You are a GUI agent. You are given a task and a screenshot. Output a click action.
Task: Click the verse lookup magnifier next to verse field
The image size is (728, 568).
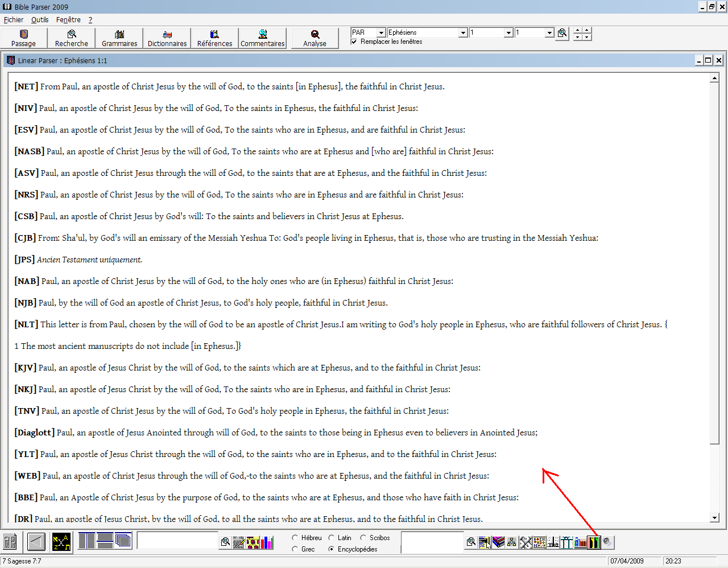pos(562,33)
